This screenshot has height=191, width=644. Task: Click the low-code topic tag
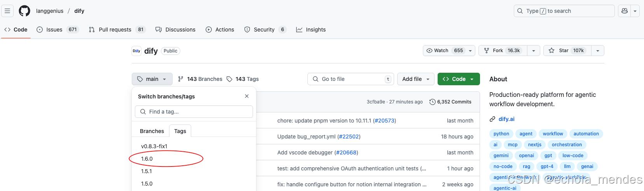pyautogui.click(x=573, y=156)
